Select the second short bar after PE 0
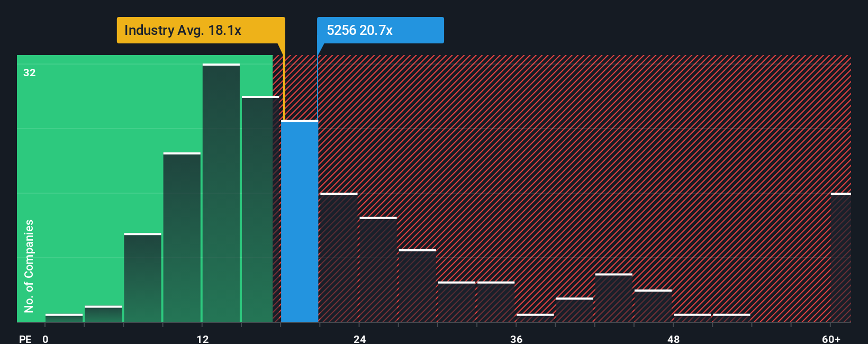Image resolution: width=868 pixels, height=344 pixels. [103, 314]
